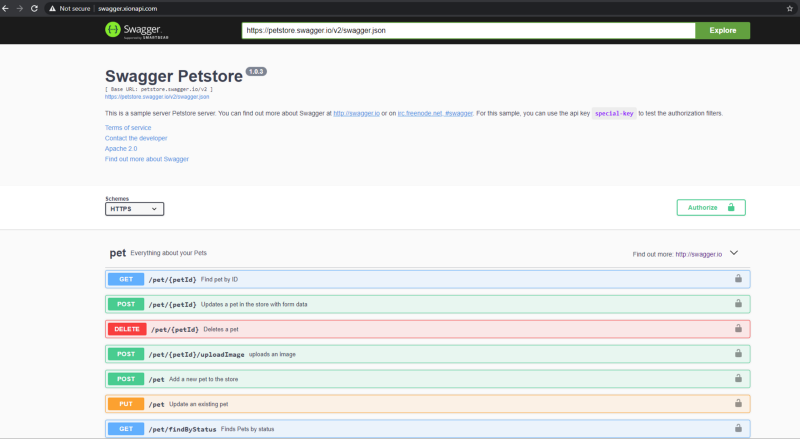Screen dimensions: 800x439
Task: Open Terms of service link
Action: pos(128,128)
